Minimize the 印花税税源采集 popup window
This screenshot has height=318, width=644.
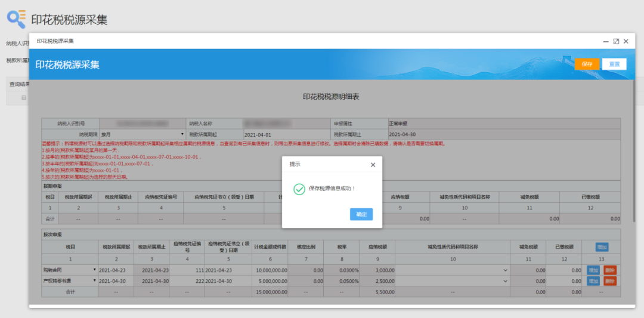click(606, 41)
